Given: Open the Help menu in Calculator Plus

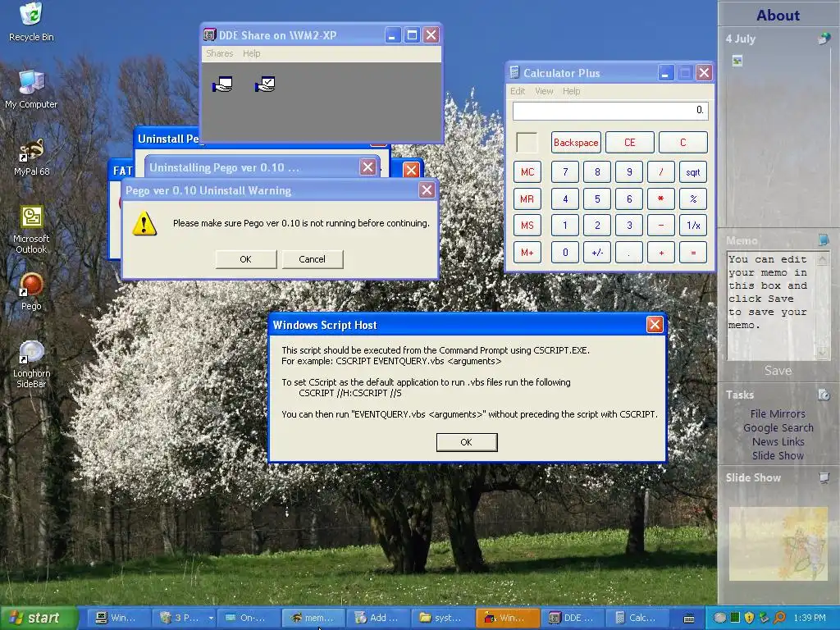Looking at the screenshot, I should (x=571, y=91).
